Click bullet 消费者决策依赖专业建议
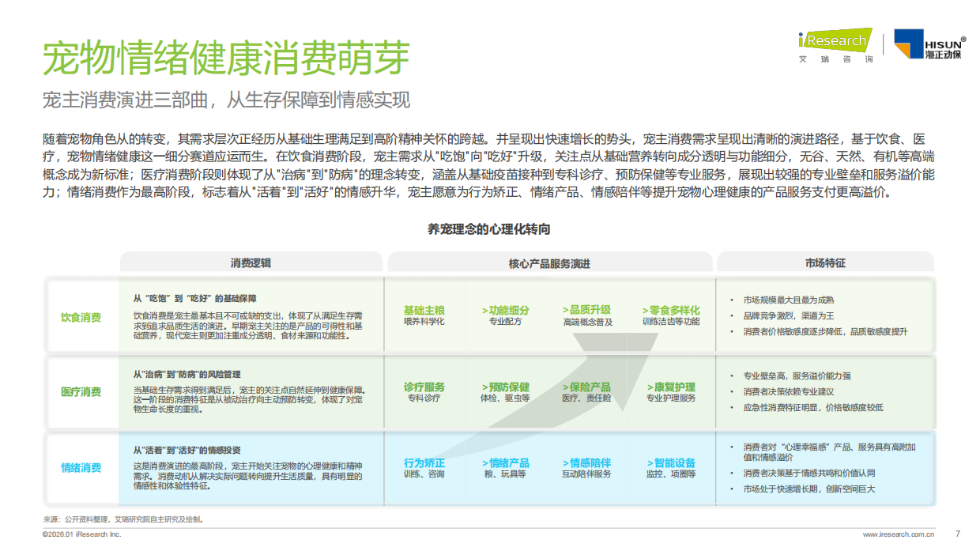The image size is (980, 551). 788,391
